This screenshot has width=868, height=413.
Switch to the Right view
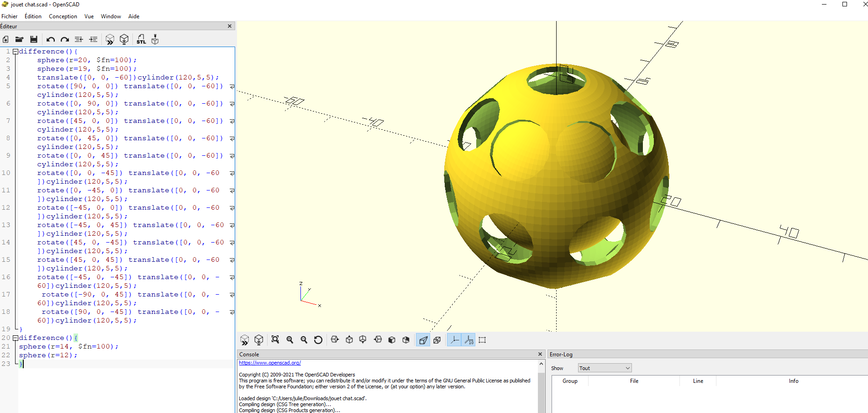[x=335, y=340]
